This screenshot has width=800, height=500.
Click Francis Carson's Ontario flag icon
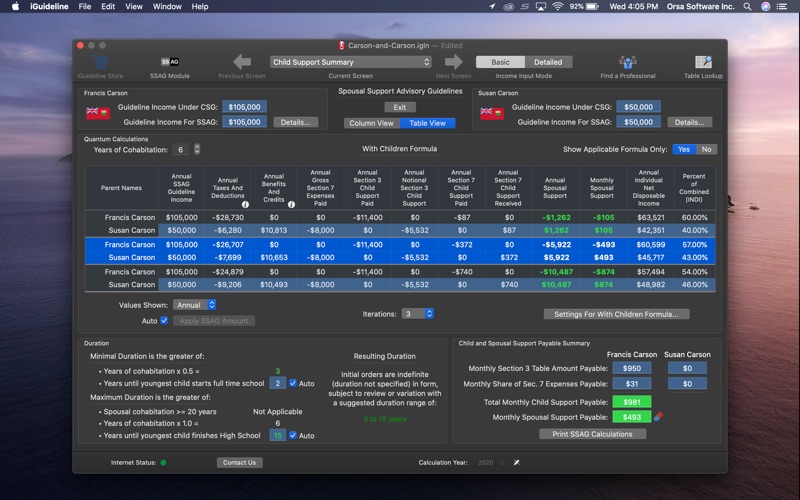[98, 113]
